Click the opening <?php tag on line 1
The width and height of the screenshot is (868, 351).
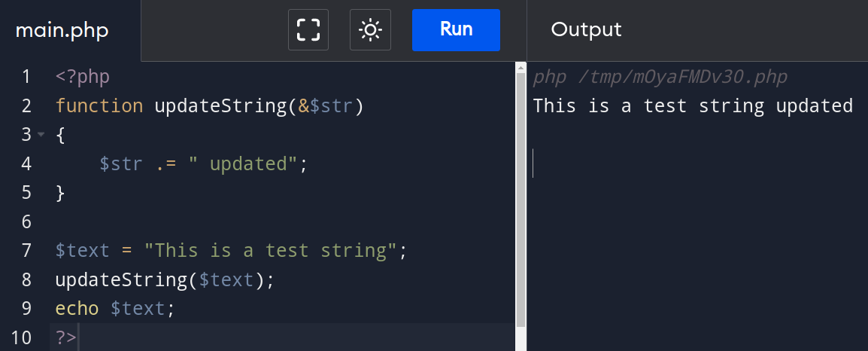83,77
